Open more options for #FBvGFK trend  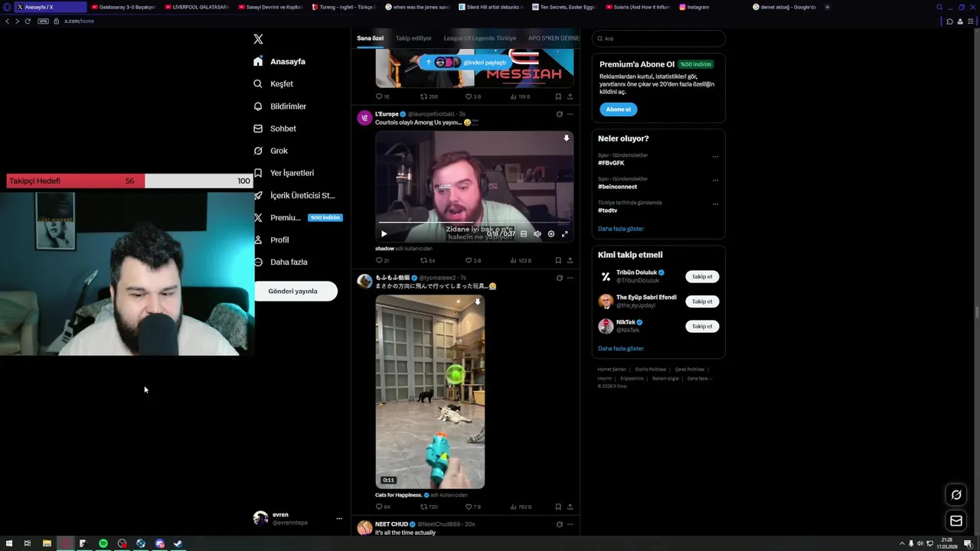pyautogui.click(x=715, y=156)
